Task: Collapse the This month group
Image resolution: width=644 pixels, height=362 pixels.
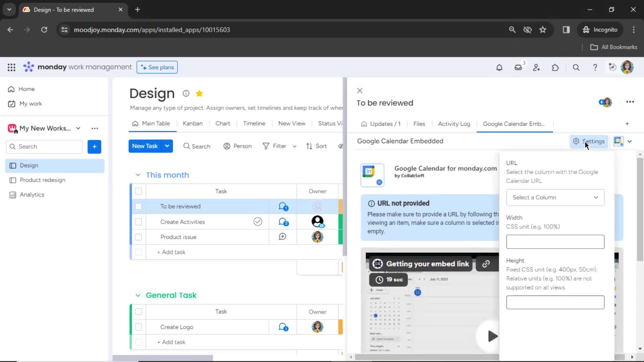Action: (138, 175)
